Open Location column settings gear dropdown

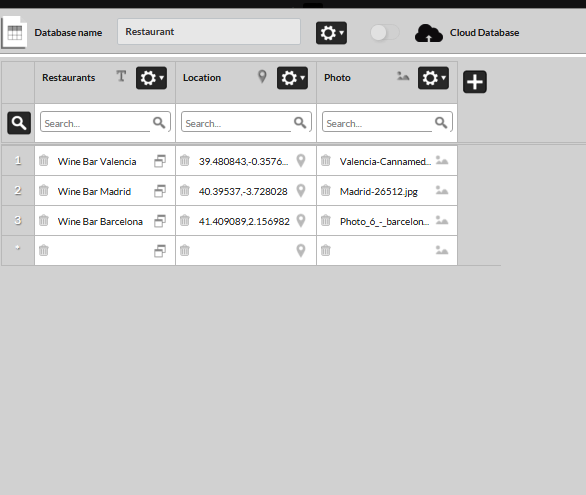292,78
